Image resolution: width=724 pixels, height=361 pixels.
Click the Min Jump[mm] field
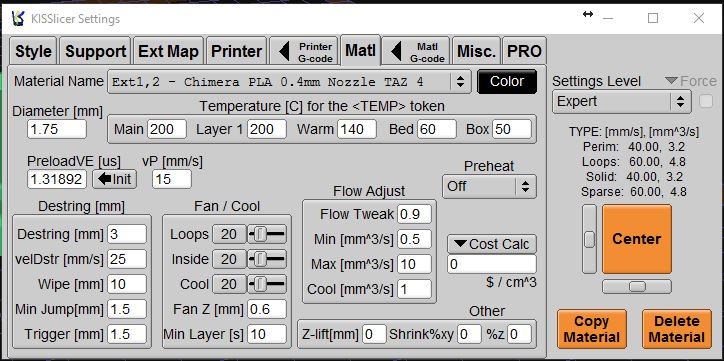127,309
